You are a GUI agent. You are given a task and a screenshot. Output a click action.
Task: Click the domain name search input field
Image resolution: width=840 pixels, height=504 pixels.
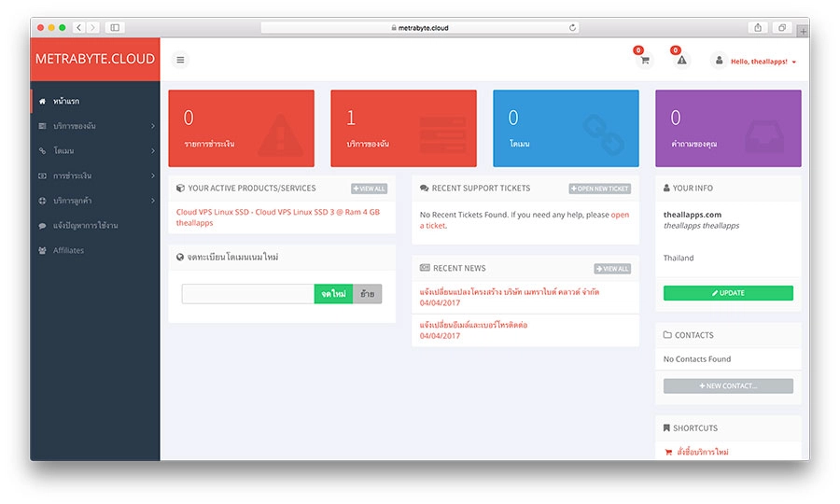coord(247,294)
